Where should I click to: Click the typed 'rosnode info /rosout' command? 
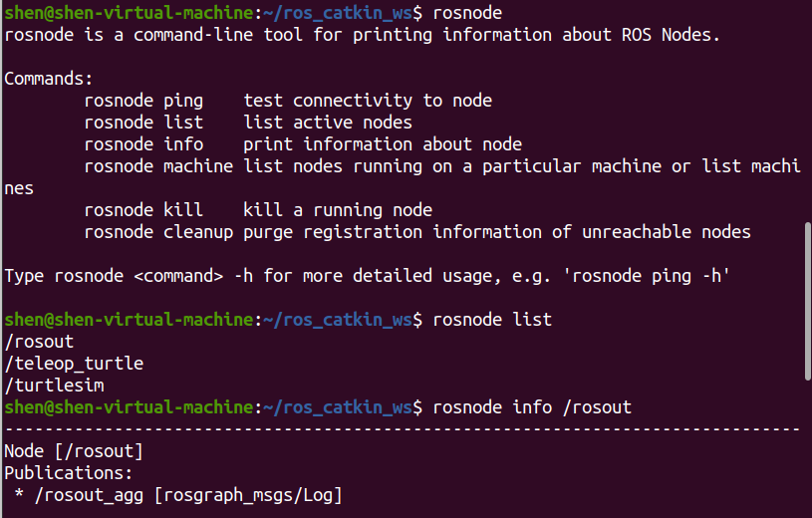click(532, 407)
